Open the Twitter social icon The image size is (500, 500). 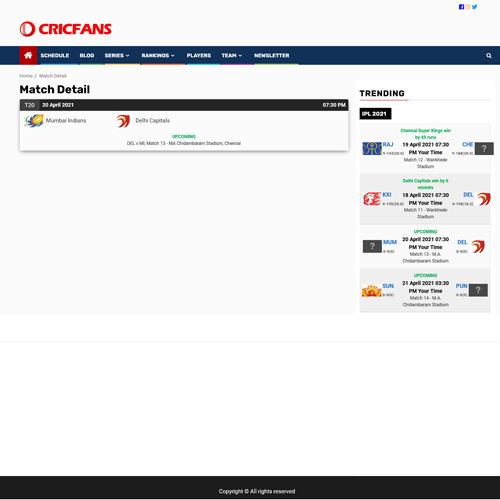(x=474, y=7)
